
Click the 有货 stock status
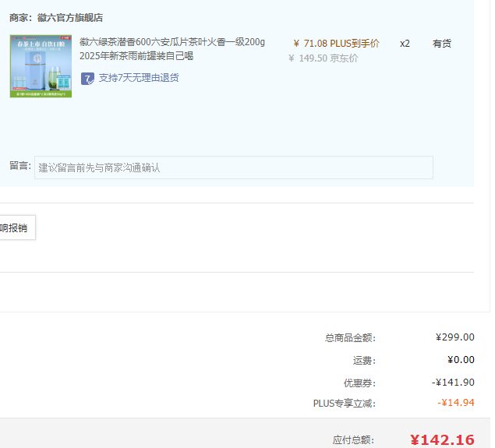(x=442, y=44)
